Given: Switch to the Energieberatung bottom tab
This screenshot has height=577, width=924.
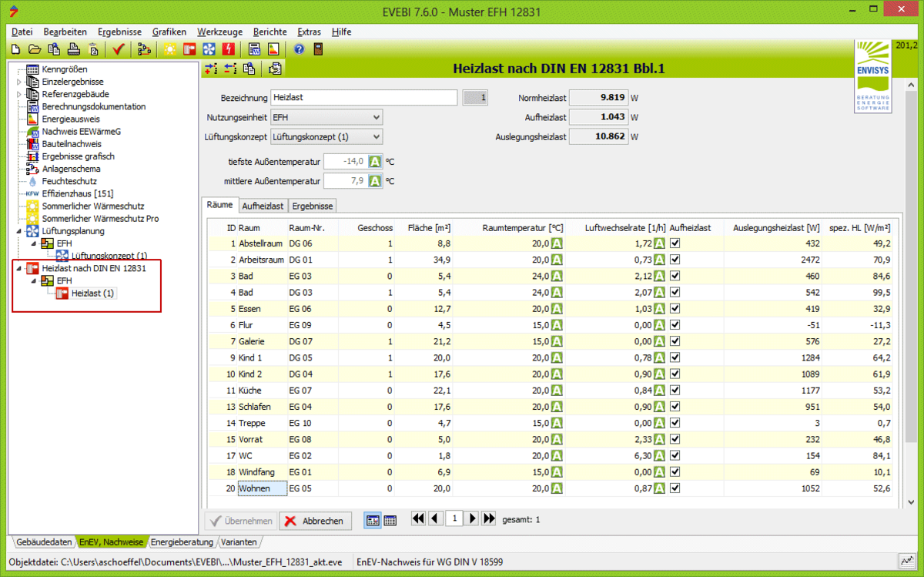Looking at the screenshot, I should click(182, 542).
